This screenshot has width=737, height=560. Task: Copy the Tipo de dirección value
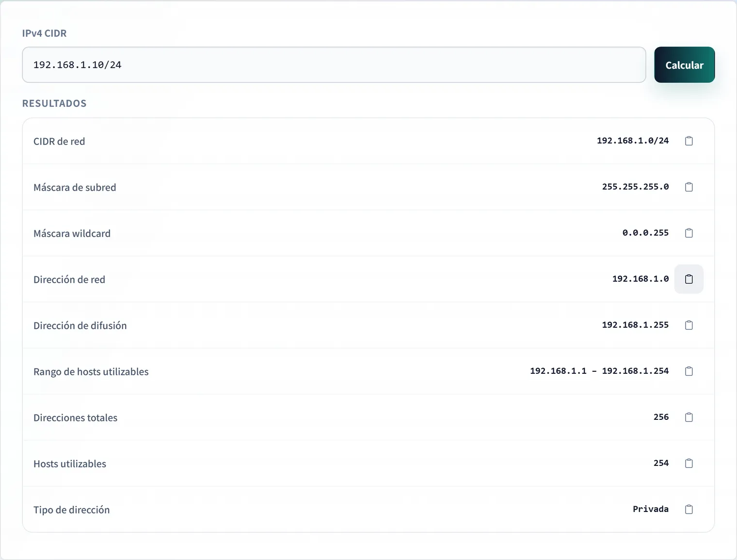(x=689, y=510)
